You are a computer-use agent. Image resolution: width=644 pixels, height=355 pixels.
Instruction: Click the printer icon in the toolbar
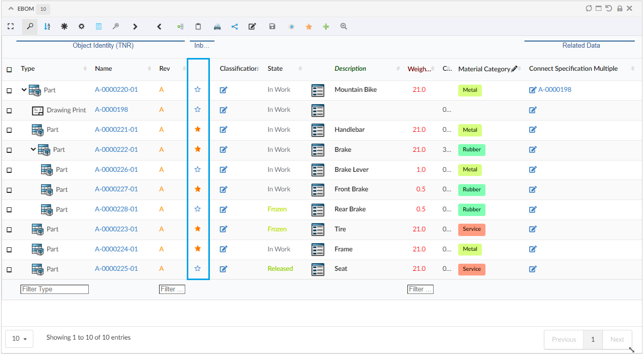click(x=217, y=27)
